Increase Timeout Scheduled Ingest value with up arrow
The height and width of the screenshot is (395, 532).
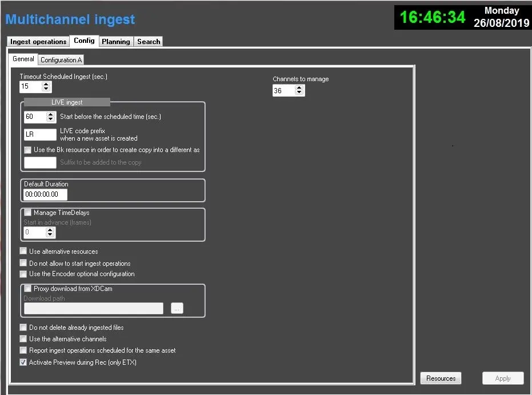(x=46, y=84)
